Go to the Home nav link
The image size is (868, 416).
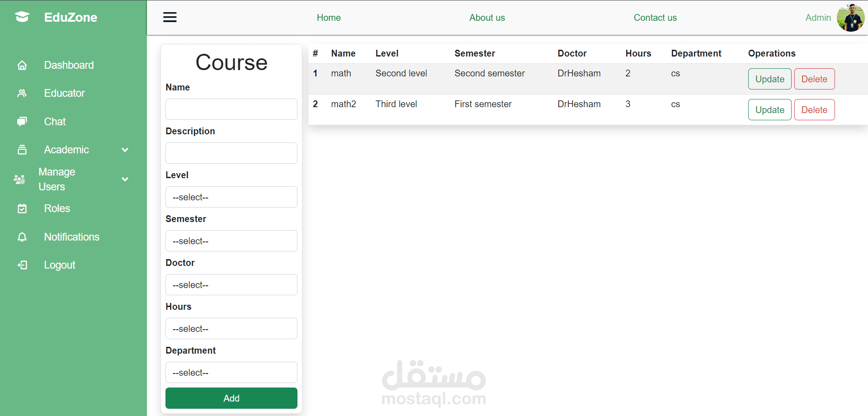pos(329,18)
